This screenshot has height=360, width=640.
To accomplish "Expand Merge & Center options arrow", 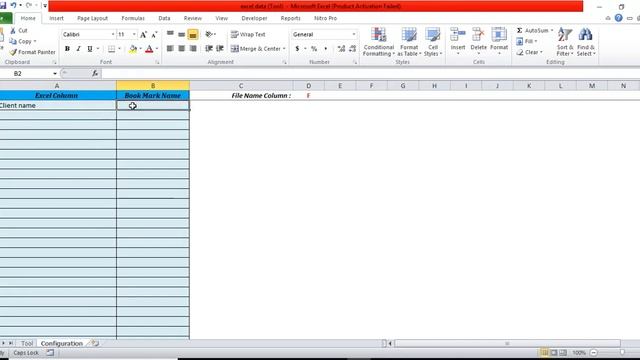I will 284,49.
